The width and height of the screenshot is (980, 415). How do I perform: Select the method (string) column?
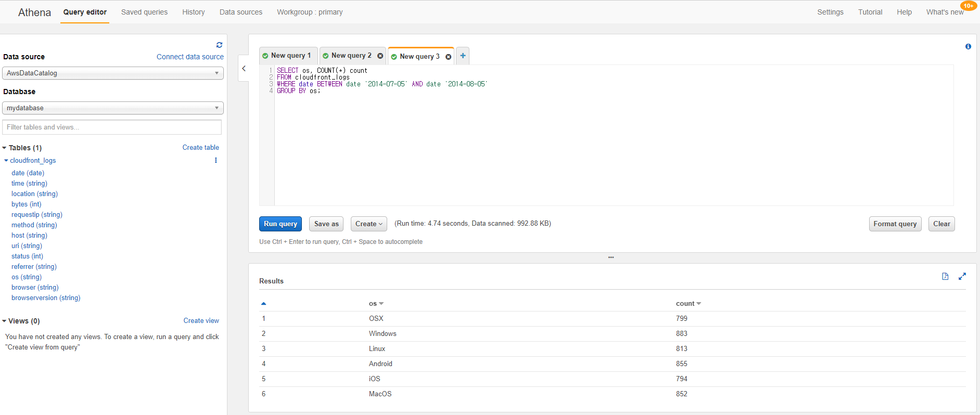34,225
